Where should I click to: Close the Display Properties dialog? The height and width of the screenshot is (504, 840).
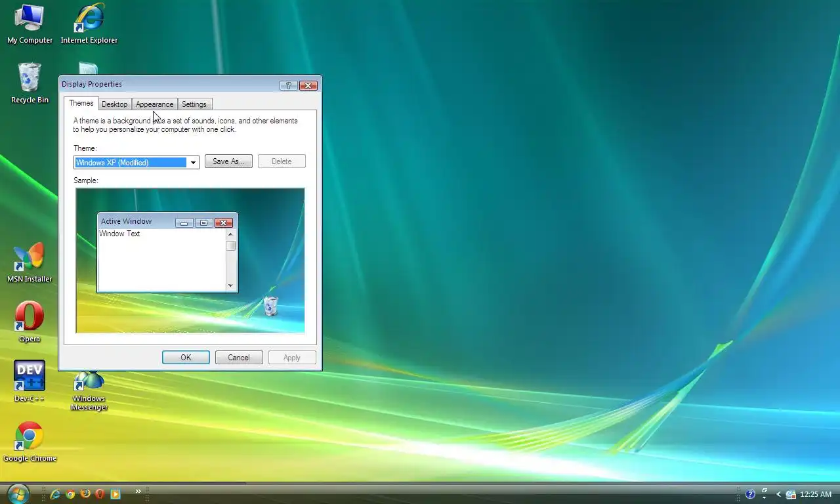pyautogui.click(x=308, y=85)
